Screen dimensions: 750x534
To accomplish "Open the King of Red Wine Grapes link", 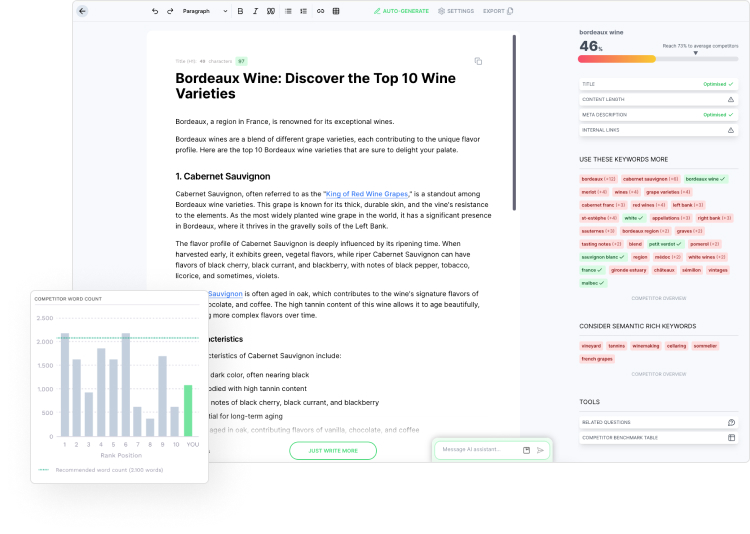I will 367,194.
